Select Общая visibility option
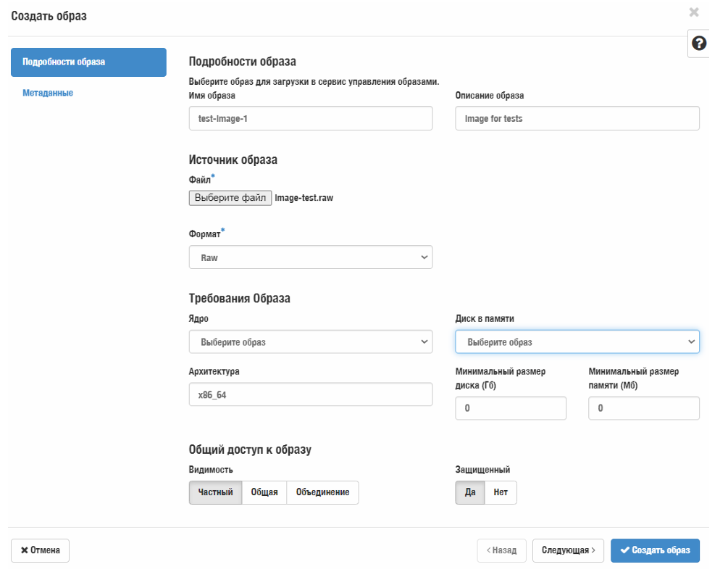728x572 pixels. [264, 492]
